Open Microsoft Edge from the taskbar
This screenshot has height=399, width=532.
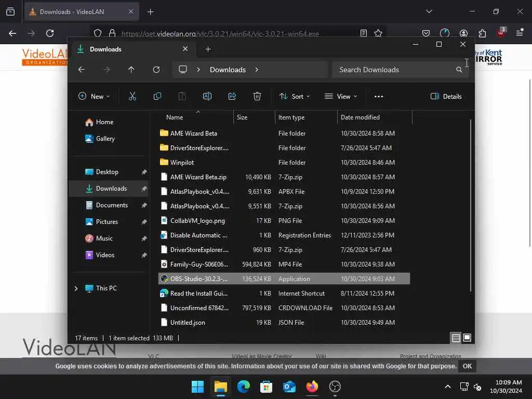coord(243,387)
